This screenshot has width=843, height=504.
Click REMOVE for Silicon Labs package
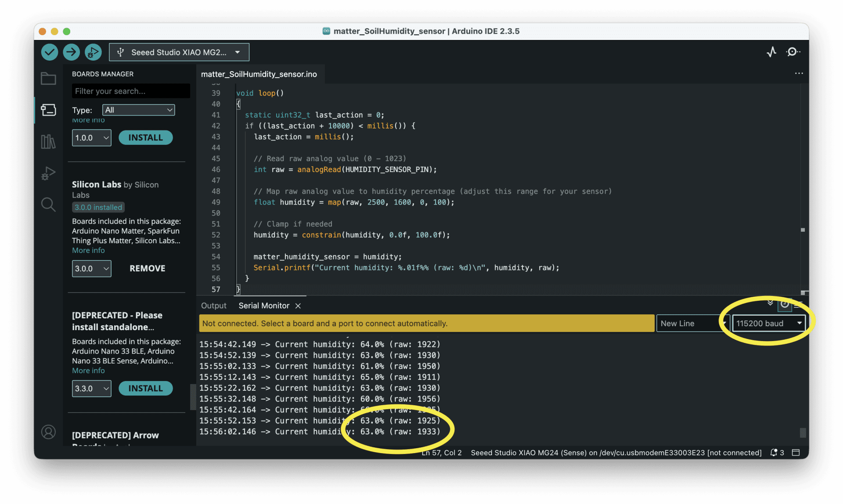147,268
